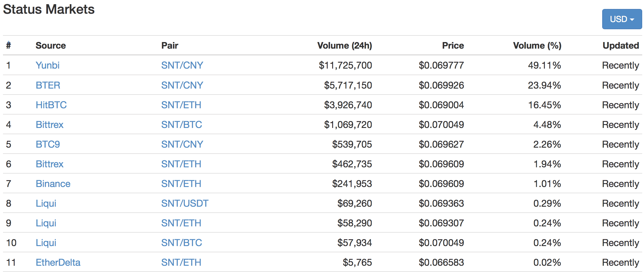Image resolution: width=644 pixels, height=272 pixels.
Task: Open Bittrex link in row 4
Action: tap(50, 124)
